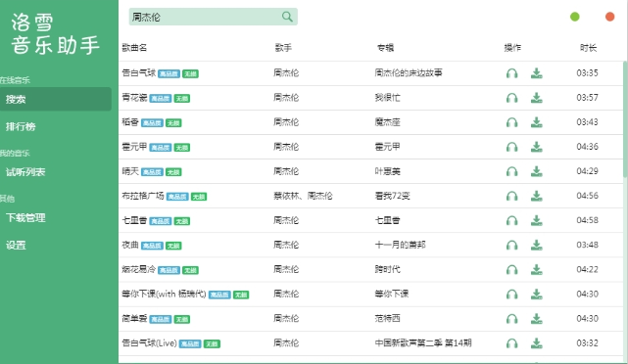Viewport: 628px width, 364px height.
Task: Listen to 青花瓷 via headphone icon
Action: (x=511, y=98)
